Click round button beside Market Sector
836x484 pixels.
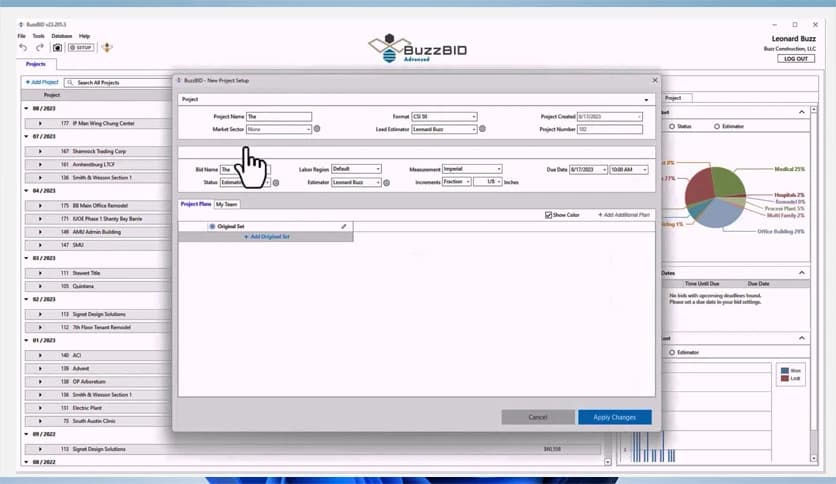click(317, 129)
